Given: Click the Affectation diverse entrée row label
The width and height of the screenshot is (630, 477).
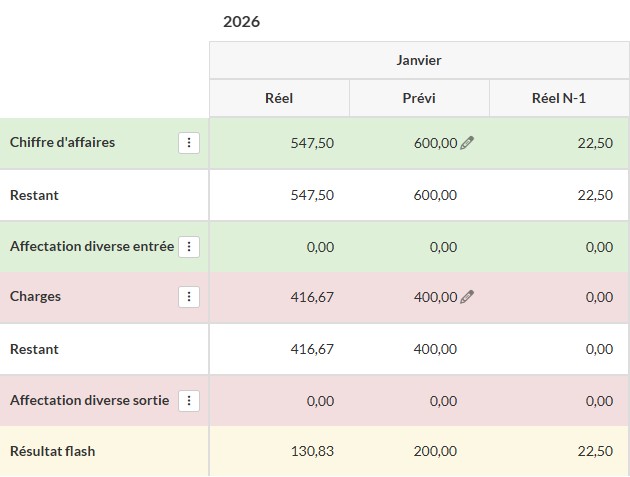Looking at the screenshot, I should click(x=91, y=246).
